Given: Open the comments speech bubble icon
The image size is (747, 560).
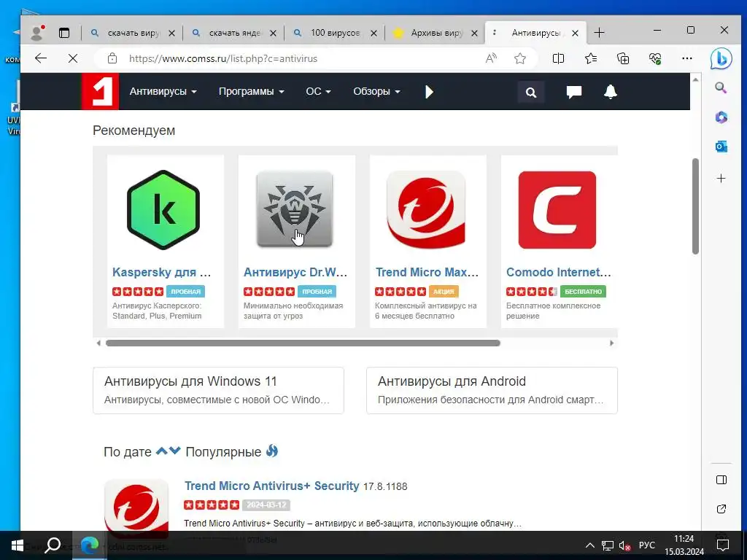Looking at the screenshot, I should pos(573,92).
